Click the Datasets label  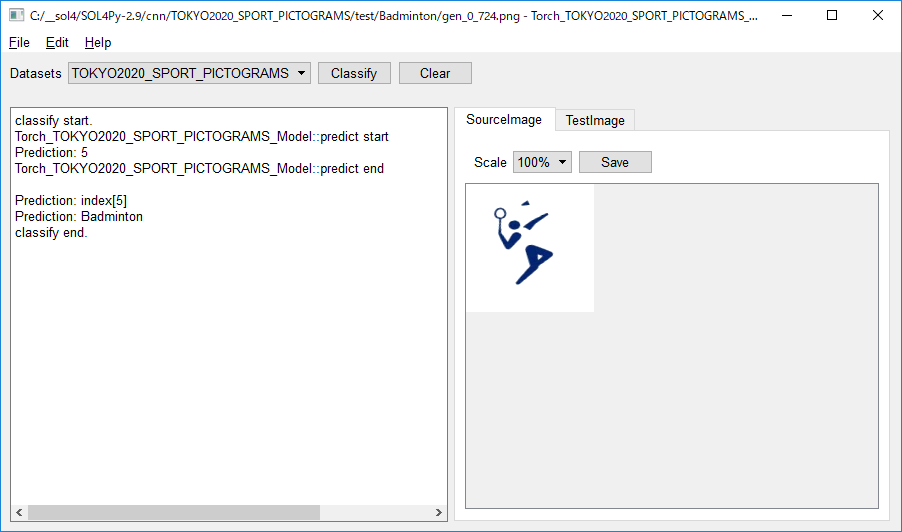pos(36,74)
